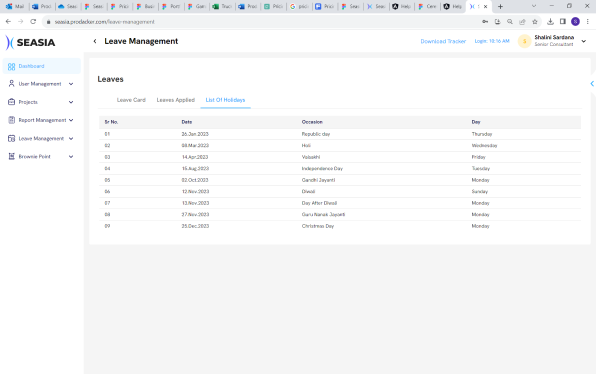Click Day After Diwali cell
596x374 pixels.
click(x=319, y=203)
